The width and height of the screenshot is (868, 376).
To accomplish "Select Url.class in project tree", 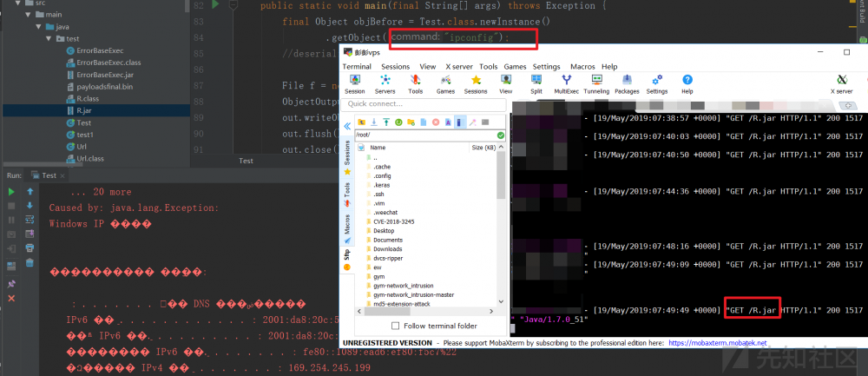I will [x=89, y=159].
